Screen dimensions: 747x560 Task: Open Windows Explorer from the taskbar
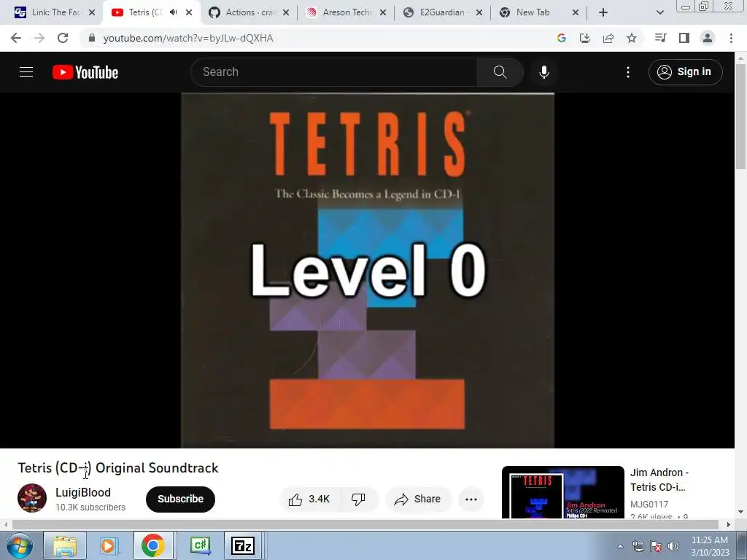(65, 545)
